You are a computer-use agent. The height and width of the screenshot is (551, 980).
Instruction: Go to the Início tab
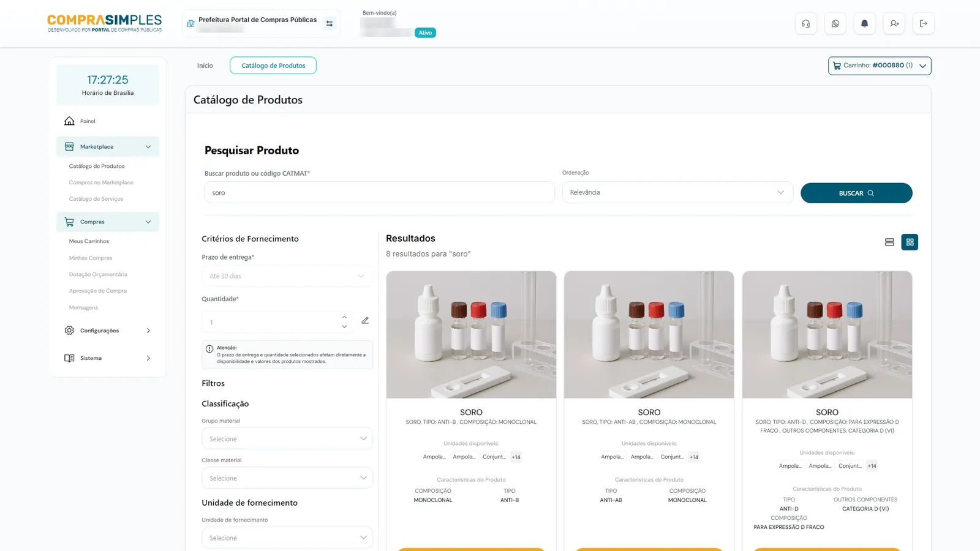(205, 66)
